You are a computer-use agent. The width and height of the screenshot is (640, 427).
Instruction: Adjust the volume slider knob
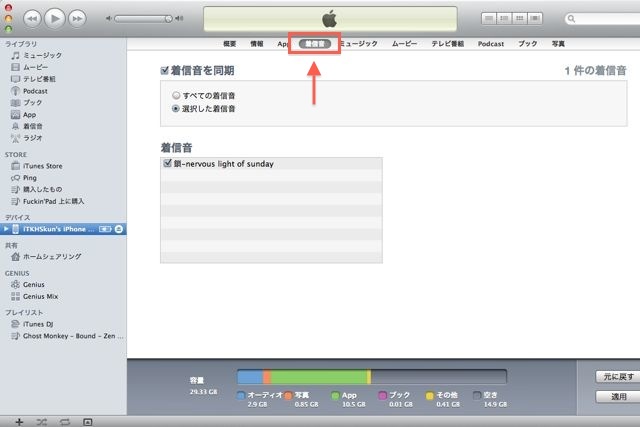pos(169,19)
